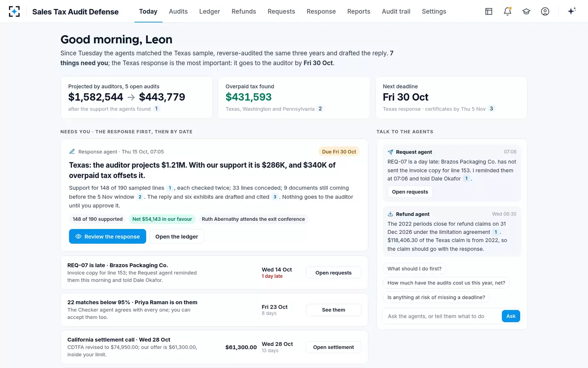The height and width of the screenshot is (368, 588).
Task: Select 'How much have the audits cost' suggestion
Action: [446, 283]
